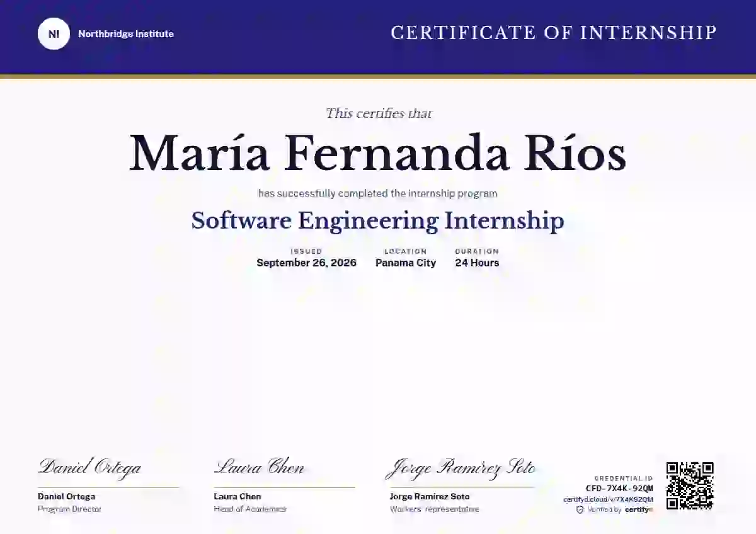
Task: Click the printed name Laura Chen
Action: point(238,496)
